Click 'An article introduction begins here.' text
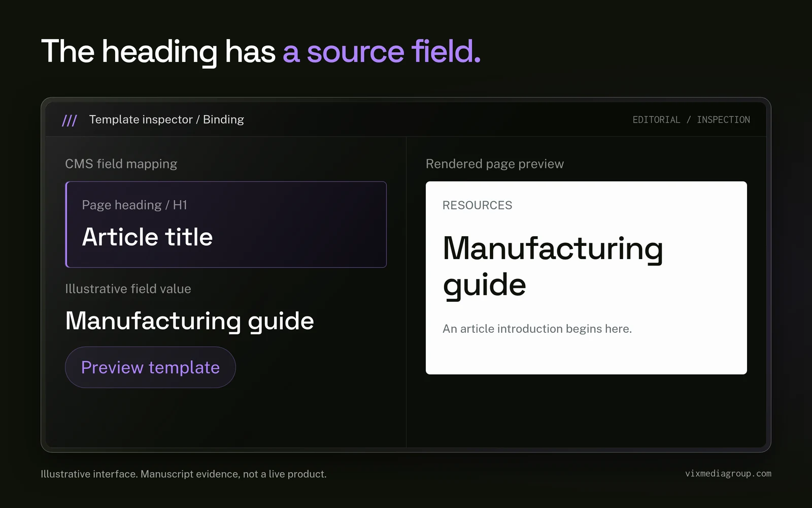 537,329
